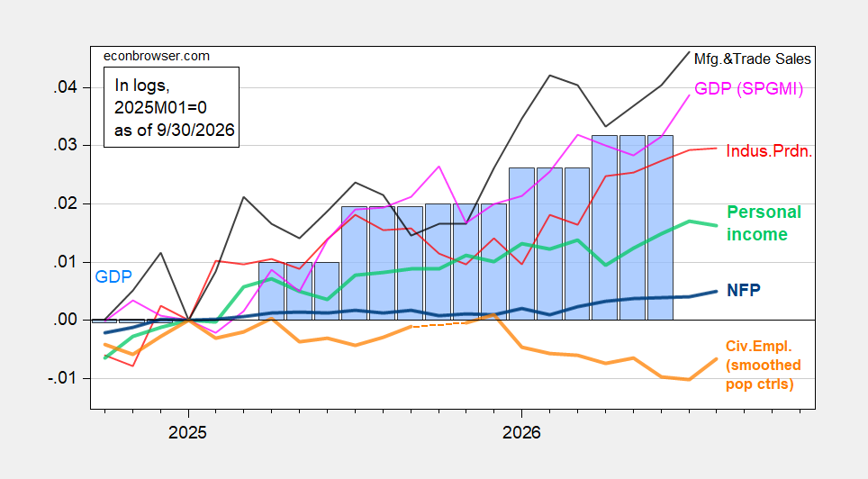Viewport: 868px width, 479px height.
Task: Click the -.01 y-axis tick label
Action: click(x=62, y=378)
